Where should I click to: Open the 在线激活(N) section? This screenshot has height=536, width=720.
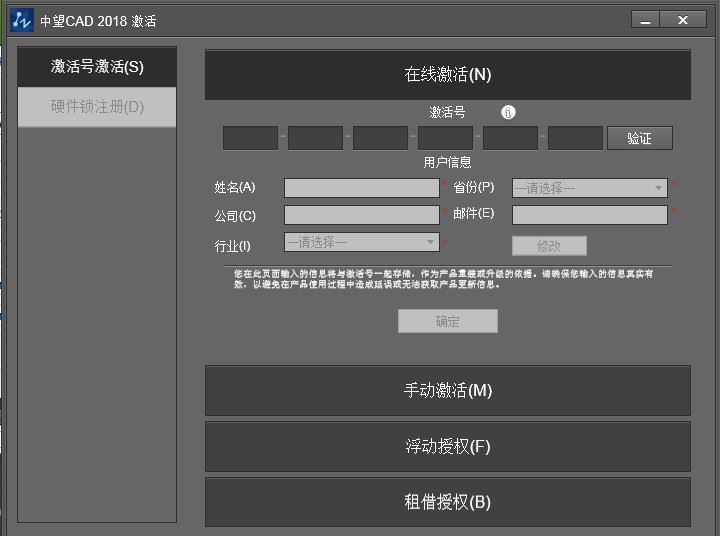448,74
